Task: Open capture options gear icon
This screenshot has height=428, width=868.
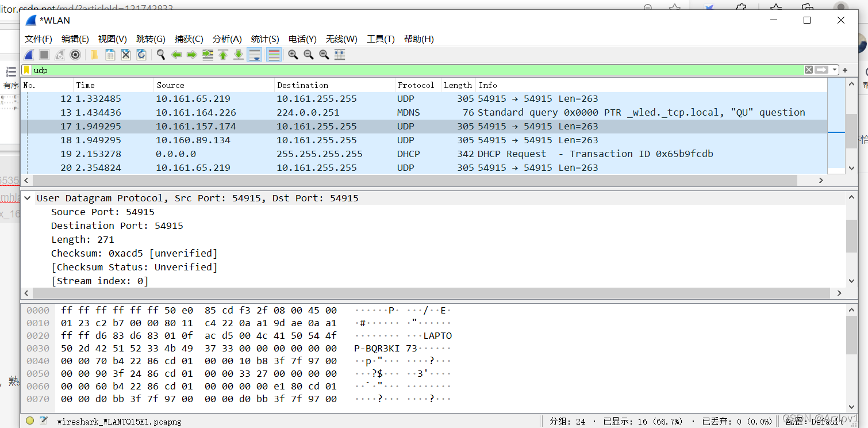Action: (x=75, y=55)
